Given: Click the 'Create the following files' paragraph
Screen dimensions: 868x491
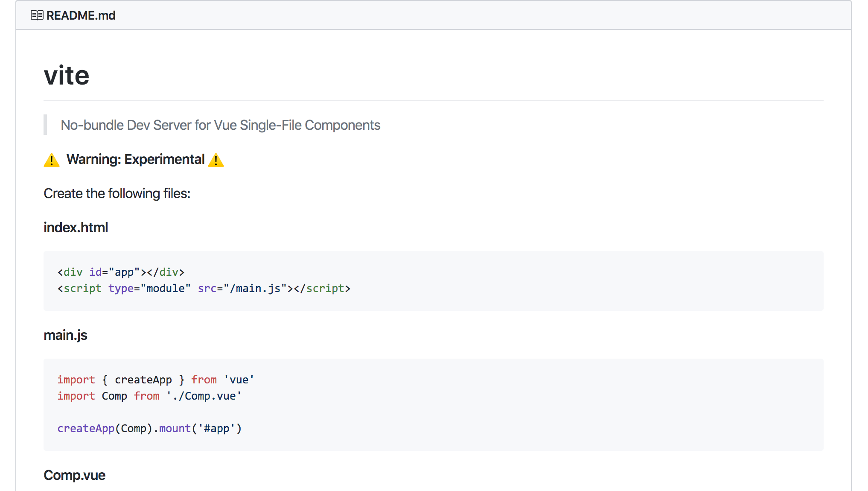Looking at the screenshot, I should pyautogui.click(x=117, y=193).
